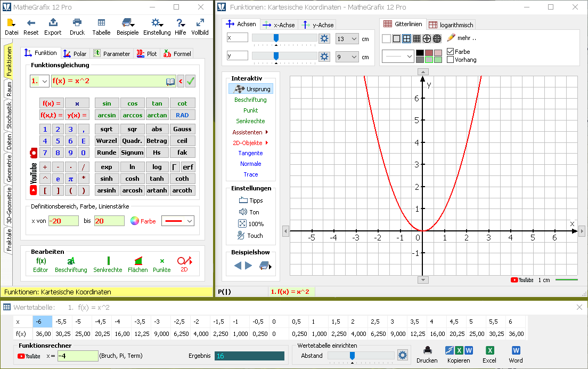Open line style dropdown in Funktion panel
The width and height of the screenshot is (588, 369).
(178, 221)
